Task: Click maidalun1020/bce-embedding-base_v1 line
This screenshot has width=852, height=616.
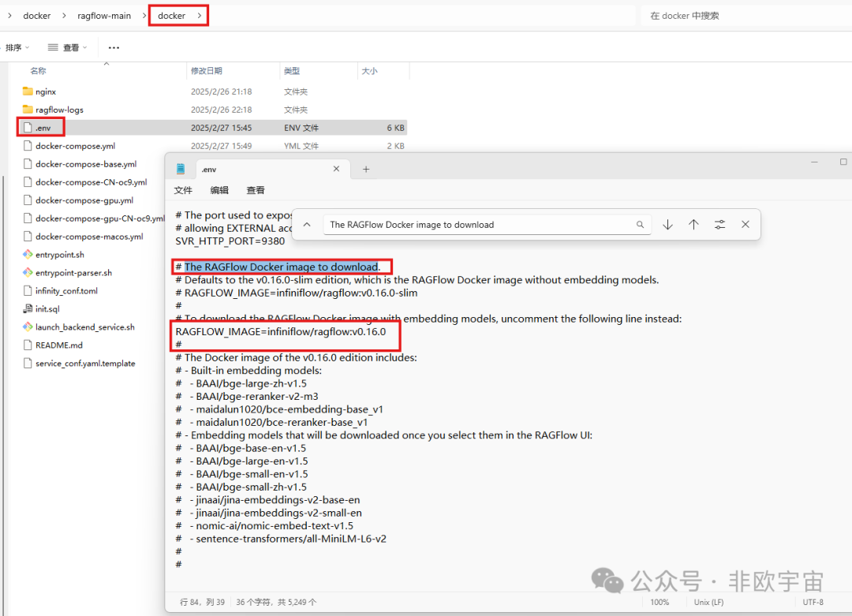Action: (279, 409)
